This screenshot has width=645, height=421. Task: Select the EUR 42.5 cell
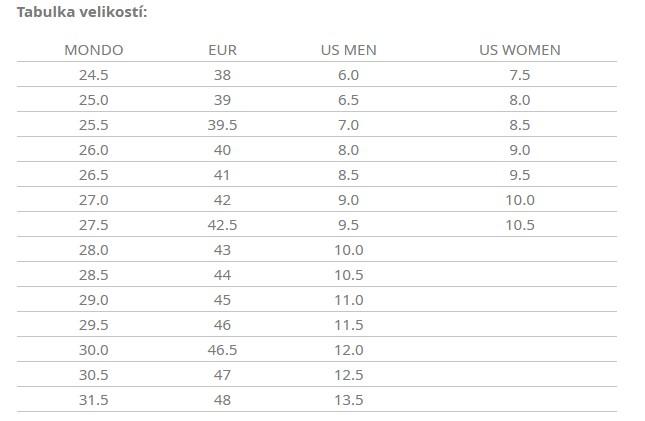coord(223,225)
